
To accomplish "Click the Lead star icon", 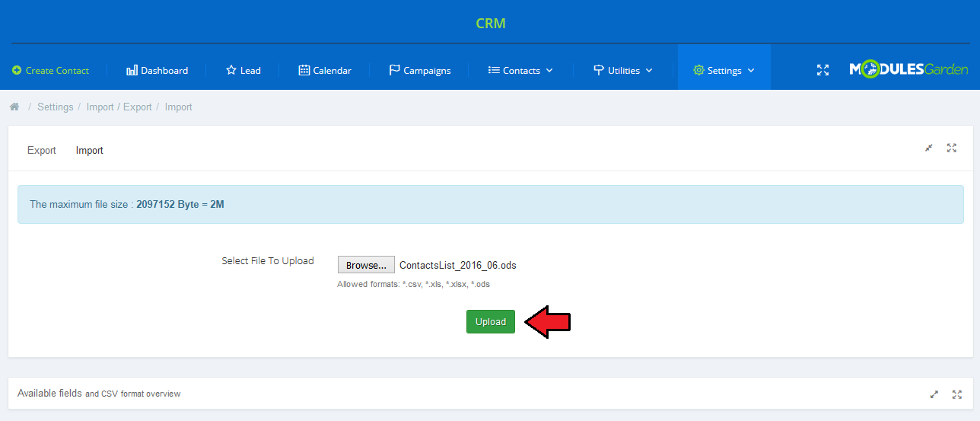I will [231, 70].
